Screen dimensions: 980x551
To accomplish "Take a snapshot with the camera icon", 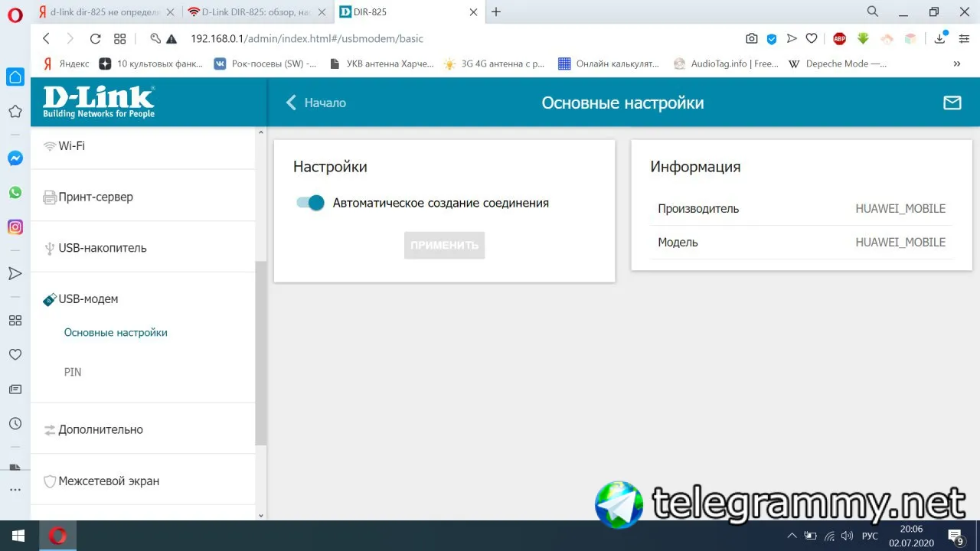I will [752, 38].
